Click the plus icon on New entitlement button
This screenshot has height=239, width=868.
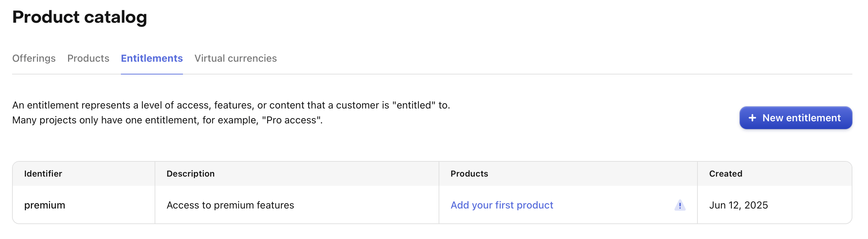[752, 118]
